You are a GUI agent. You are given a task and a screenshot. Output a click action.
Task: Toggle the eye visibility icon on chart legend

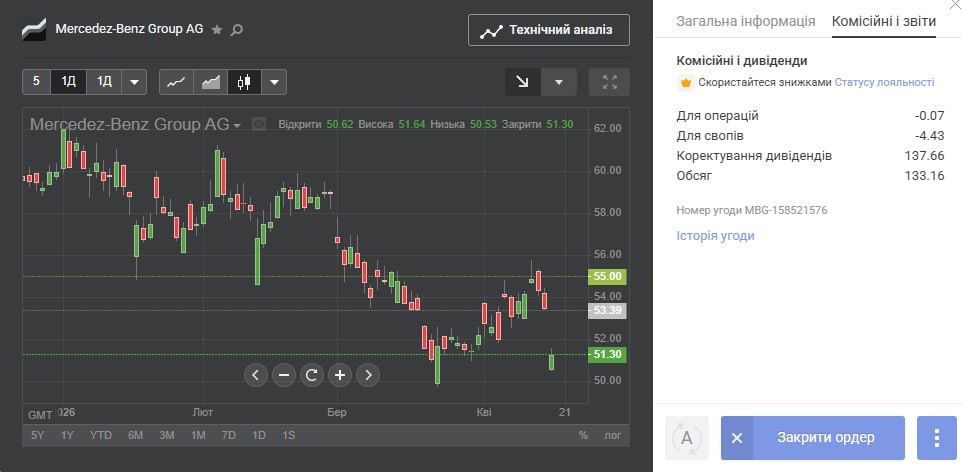(259, 125)
